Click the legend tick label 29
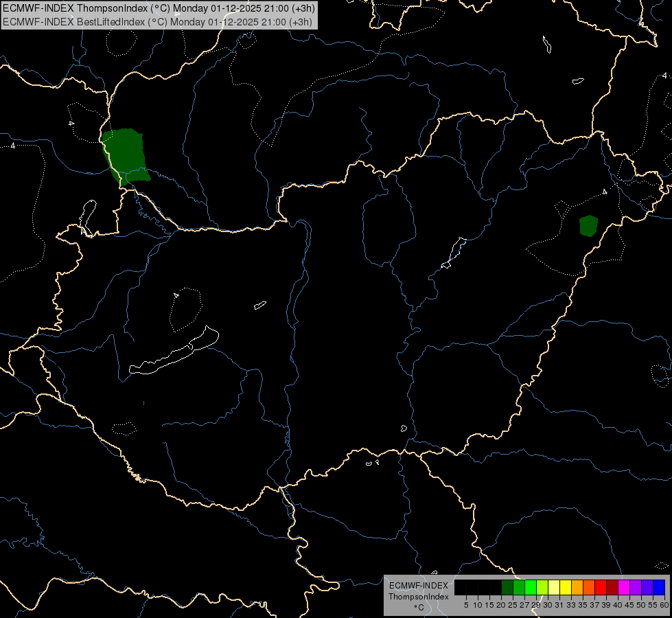This screenshot has width=672, height=618. coord(535,605)
